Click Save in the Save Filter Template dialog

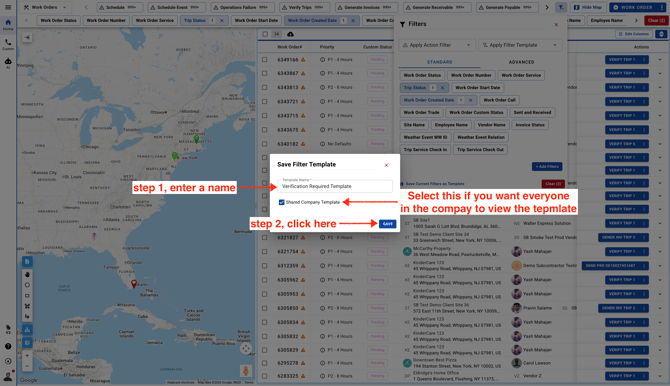(388, 224)
